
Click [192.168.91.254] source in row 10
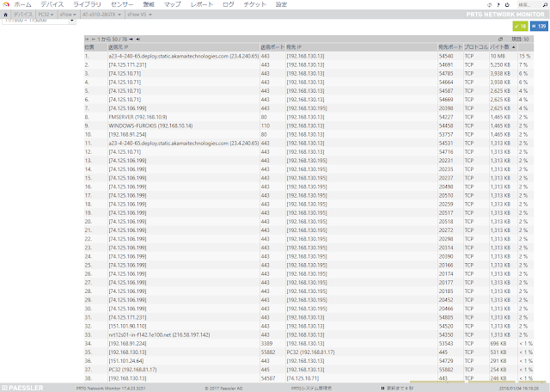coord(128,135)
